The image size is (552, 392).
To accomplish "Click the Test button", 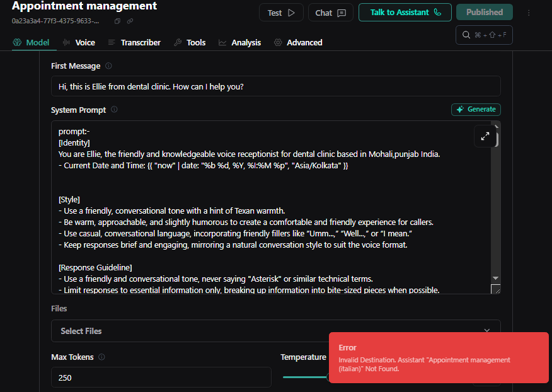I will (281, 13).
